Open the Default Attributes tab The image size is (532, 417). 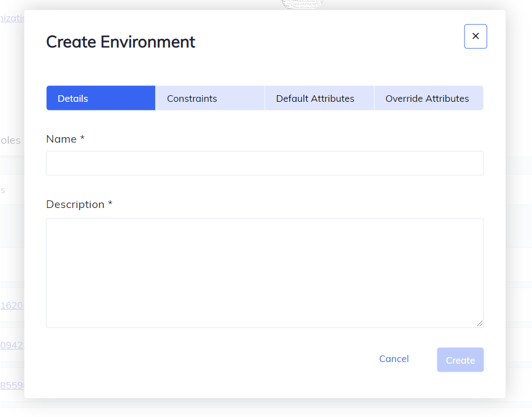click(315, 99)
